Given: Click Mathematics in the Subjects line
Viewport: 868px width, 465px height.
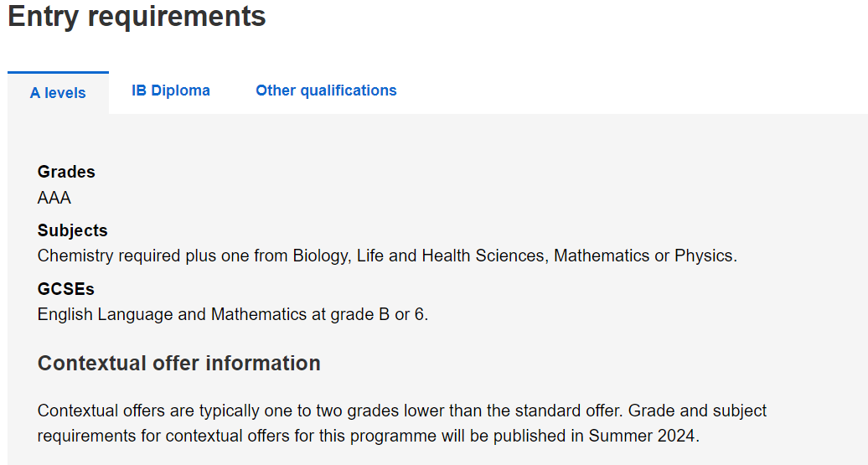Looking at the screenshot, I should pos(602,256).
